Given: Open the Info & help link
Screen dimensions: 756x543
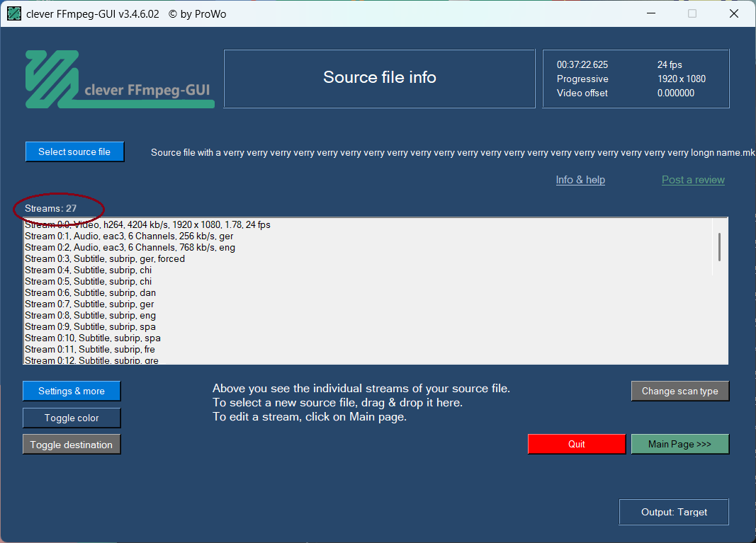Looking at the screenshot, I should pyautogui.click(x=580, y=180).
